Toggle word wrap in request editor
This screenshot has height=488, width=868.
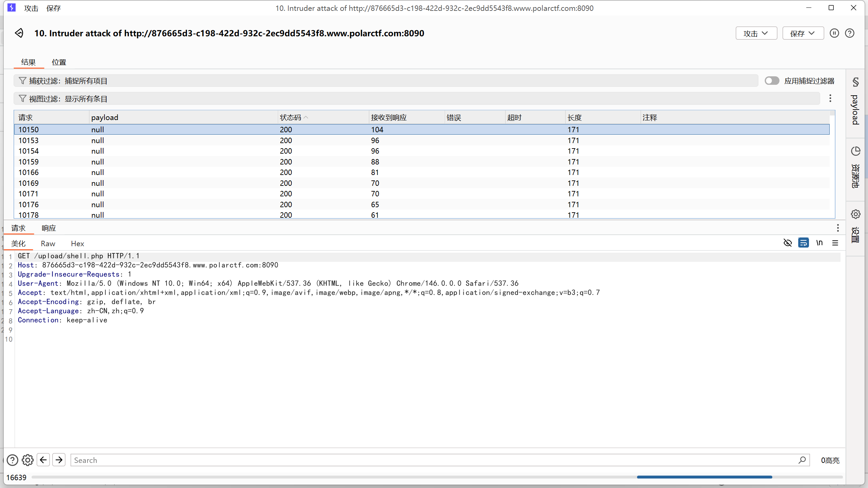pyautogui.click(x=803, y=243)
